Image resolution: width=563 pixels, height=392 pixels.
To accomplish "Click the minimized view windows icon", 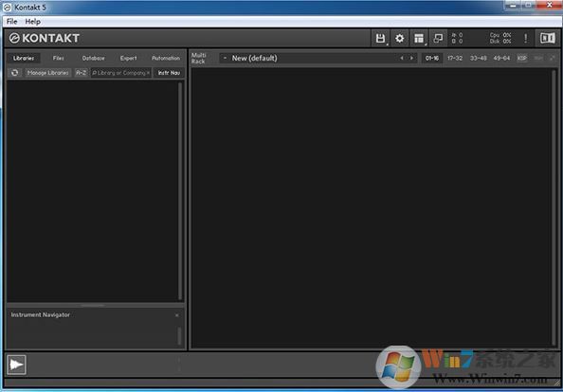I will 438,38.
